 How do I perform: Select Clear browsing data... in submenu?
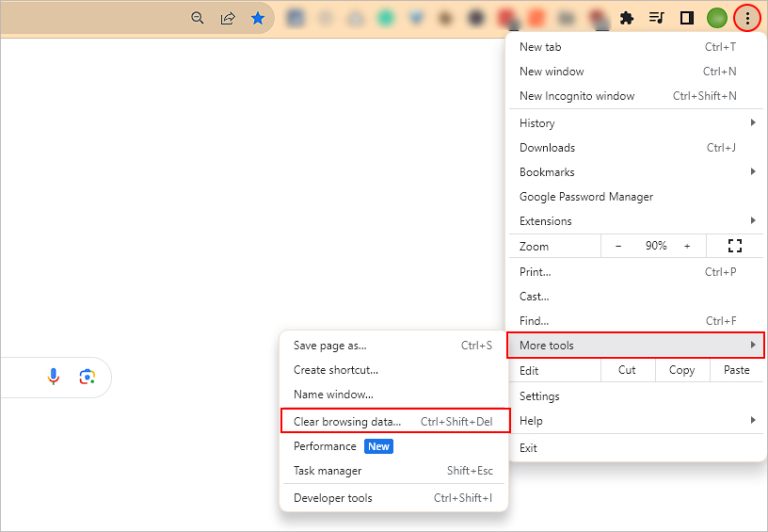tap(395, 421)
